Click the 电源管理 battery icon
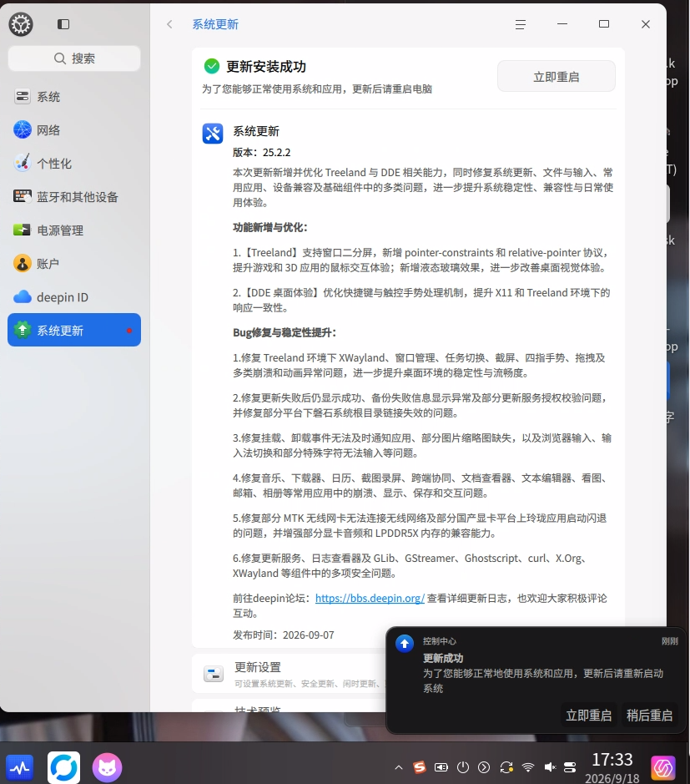The width and height of the screenshot is (690, 784). tap(22, 230)
